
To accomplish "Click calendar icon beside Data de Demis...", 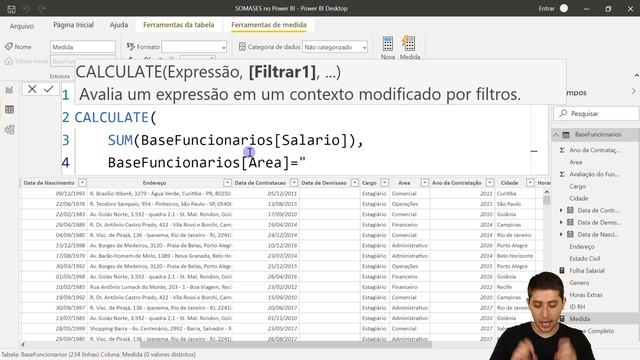I will click(570, 222).
